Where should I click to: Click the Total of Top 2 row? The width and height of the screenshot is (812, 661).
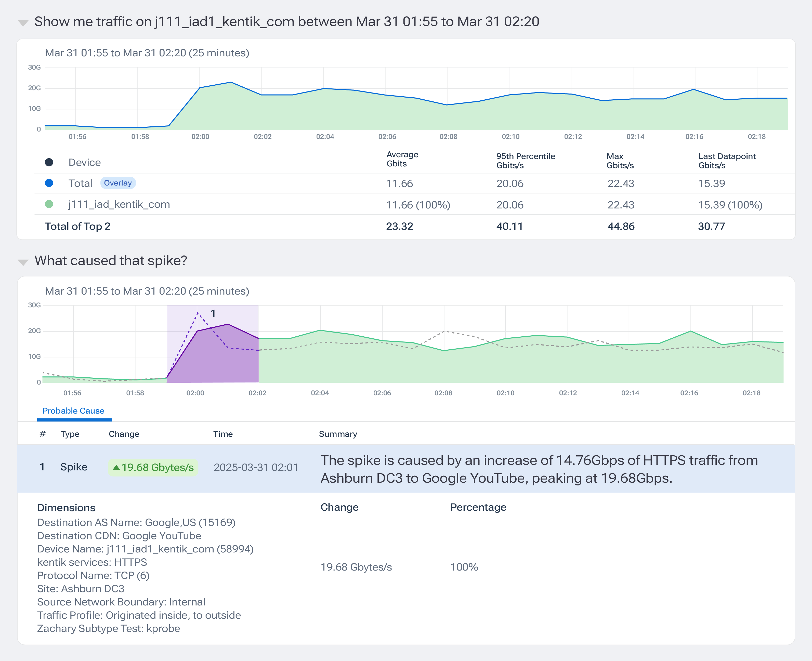point(78,227)
